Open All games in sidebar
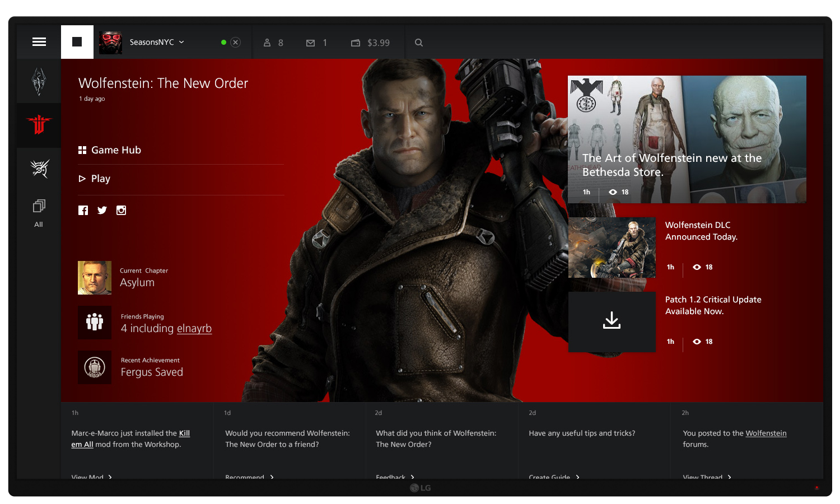The width and height of the screenshot is (840, 504). [x=39, y=213]
